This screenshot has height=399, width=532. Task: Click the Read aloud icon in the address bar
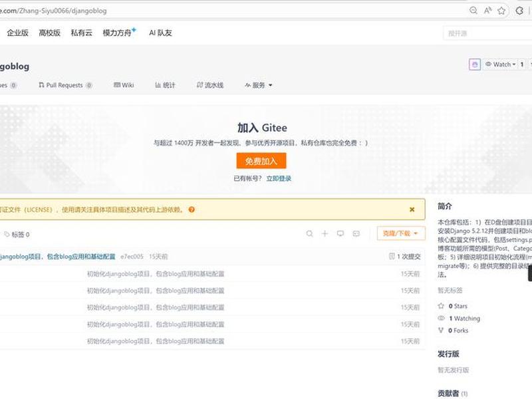tap(487, 11)
